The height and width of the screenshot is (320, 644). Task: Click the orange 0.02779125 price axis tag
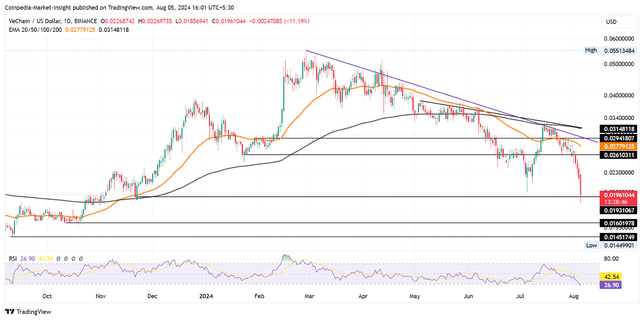point(619,147)
